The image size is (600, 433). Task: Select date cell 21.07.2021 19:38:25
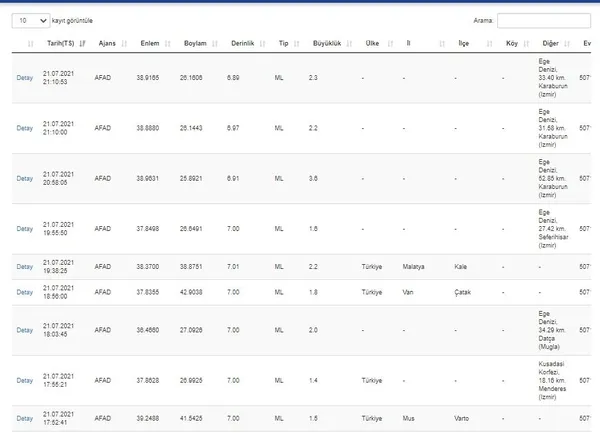[x=58, y=267]
